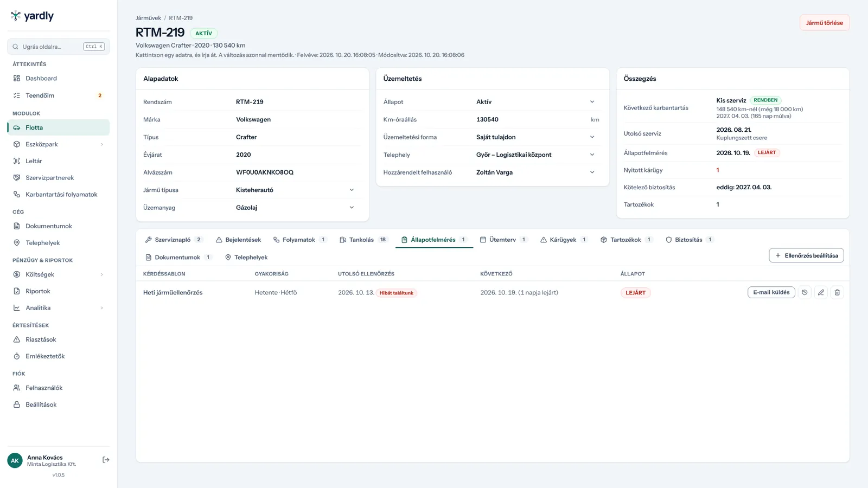Click E-mail küldés button
The width and height of the screenshot is (868, 488).
(x=771, y=292)
